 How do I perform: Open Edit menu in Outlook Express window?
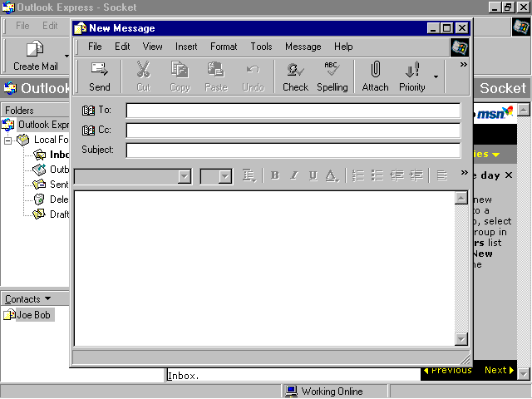(50, 26)
